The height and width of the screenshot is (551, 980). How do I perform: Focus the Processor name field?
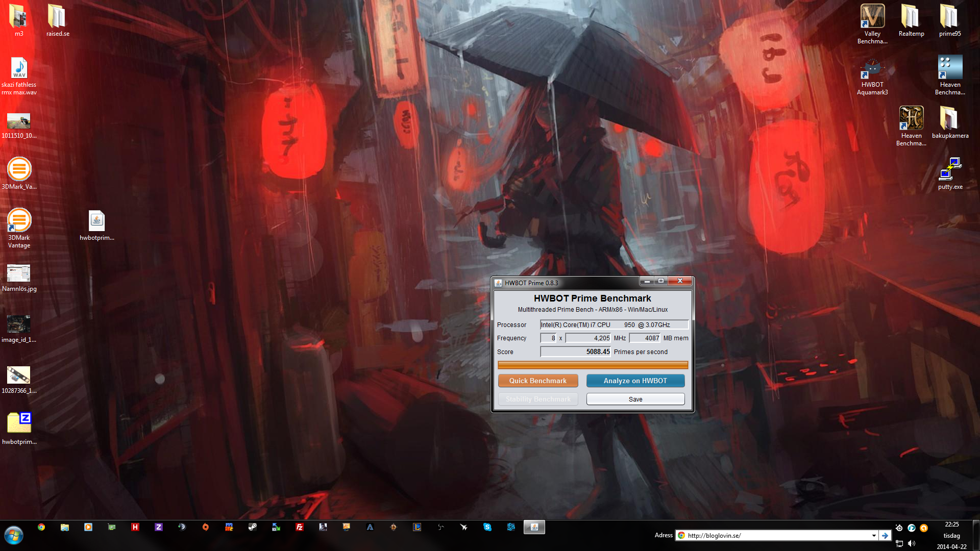tap(615, 324)
